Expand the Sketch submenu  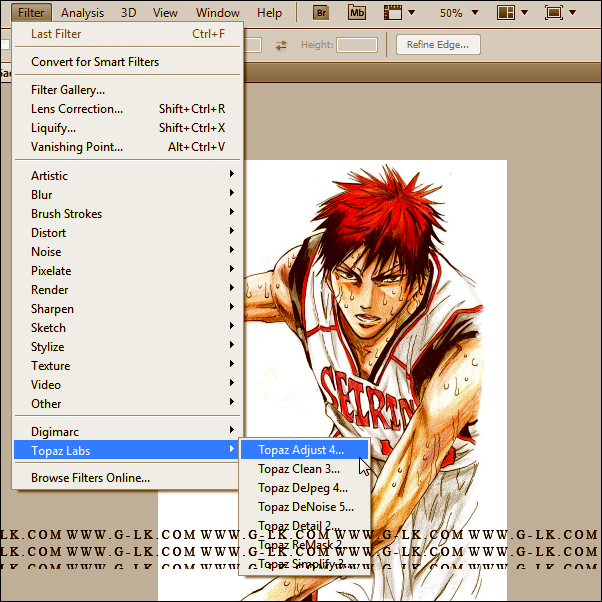point(127,328)
